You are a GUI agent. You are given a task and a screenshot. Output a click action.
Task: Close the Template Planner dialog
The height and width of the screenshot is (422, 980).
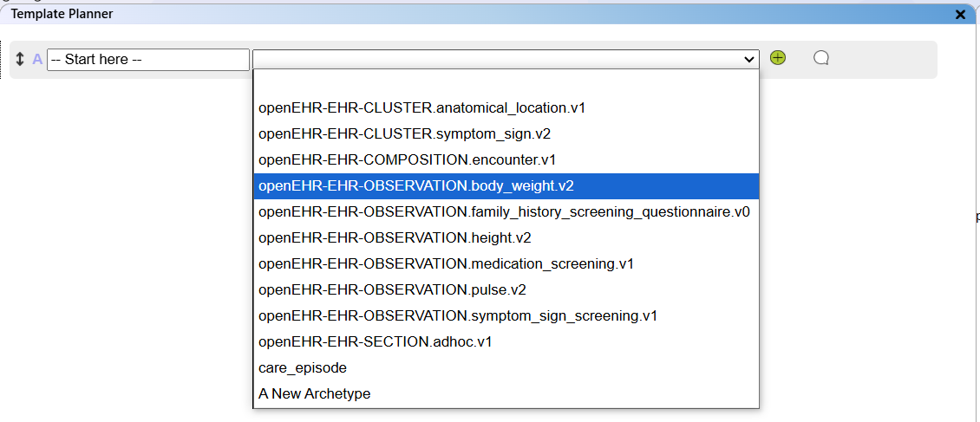pyautogui.click(x=960, y=15)
